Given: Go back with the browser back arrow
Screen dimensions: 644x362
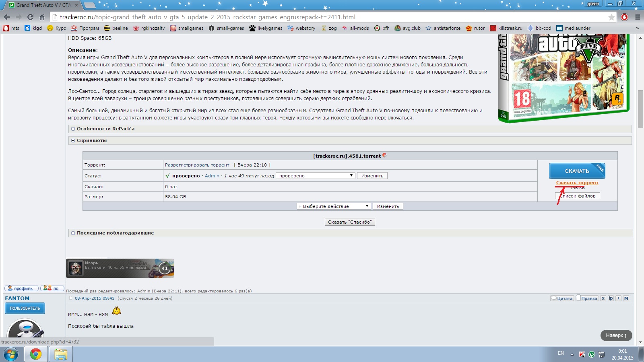Looking at the screenshot, I should [7, 17].
